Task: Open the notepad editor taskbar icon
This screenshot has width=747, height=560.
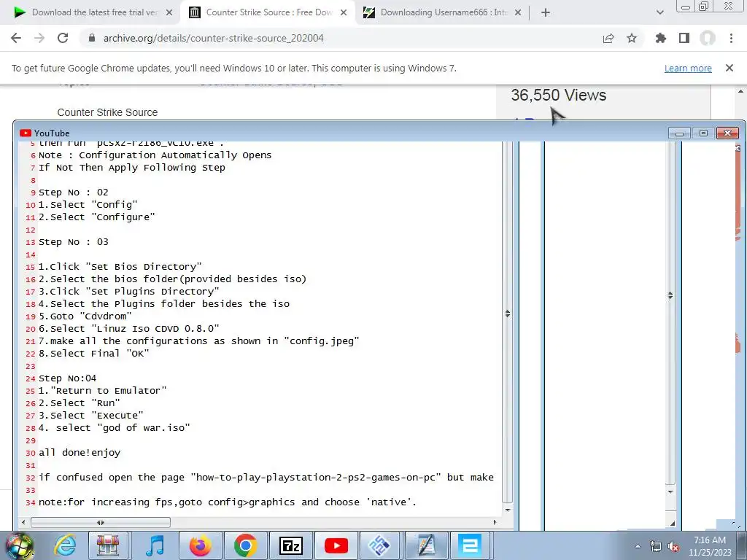Action: (x=426, y=545)
